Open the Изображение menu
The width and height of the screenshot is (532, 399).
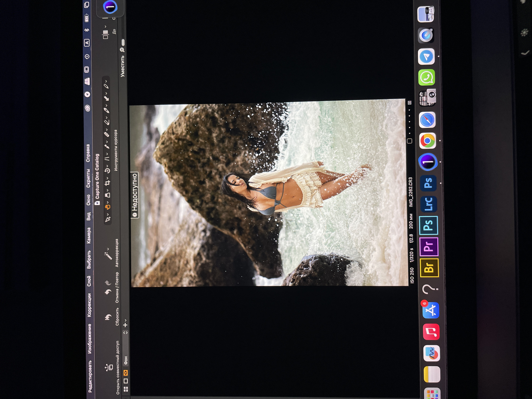(x=90, y=338)
